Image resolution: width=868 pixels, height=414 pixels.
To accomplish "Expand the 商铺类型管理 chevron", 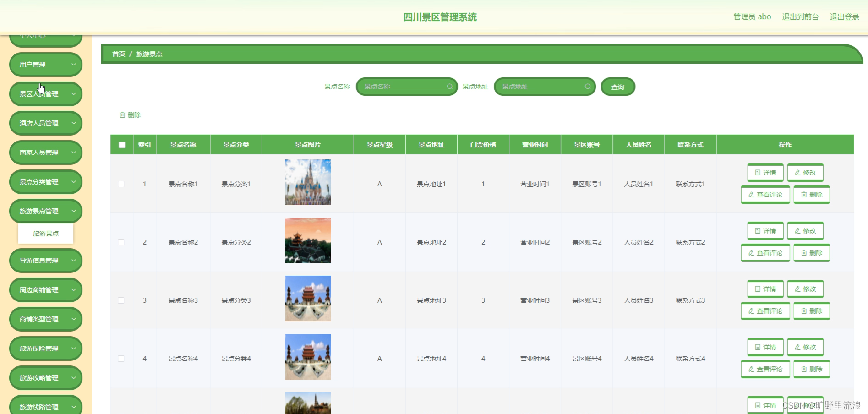I will [74, 319].
